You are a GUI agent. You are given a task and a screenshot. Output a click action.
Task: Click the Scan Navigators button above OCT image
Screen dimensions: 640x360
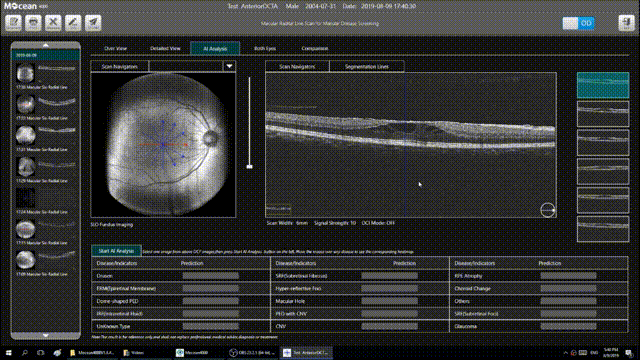[297, 67]
